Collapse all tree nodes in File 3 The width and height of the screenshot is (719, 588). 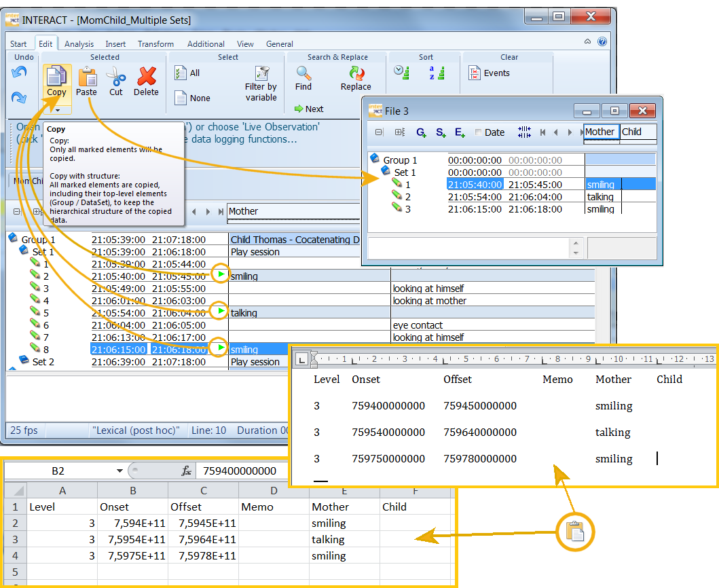(379, 132)
